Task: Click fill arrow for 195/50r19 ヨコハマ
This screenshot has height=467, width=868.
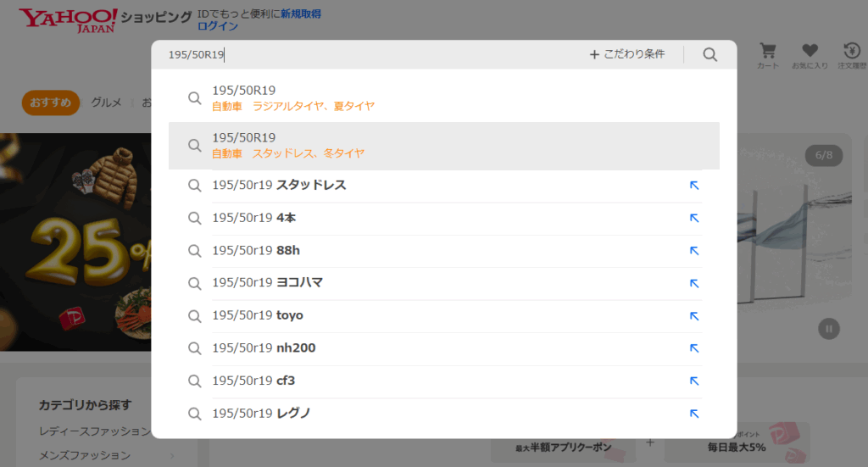Action: click(694, 283)
